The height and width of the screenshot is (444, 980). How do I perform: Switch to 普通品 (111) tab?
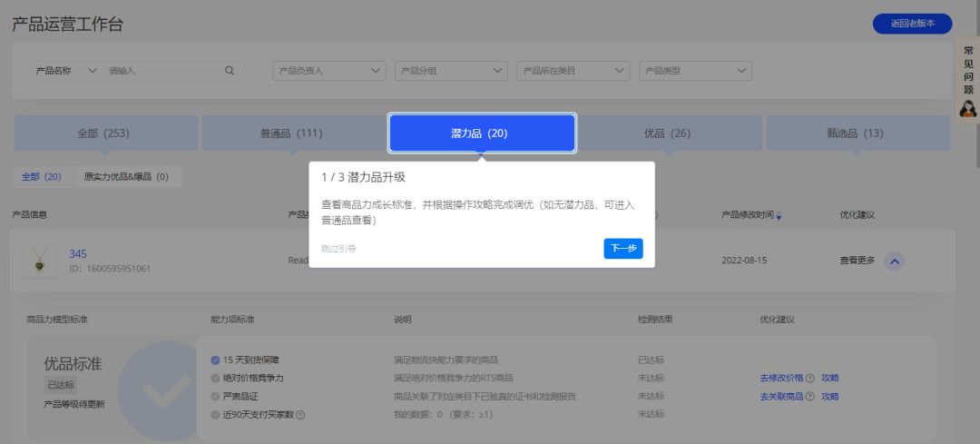click(x=292, y=133)
